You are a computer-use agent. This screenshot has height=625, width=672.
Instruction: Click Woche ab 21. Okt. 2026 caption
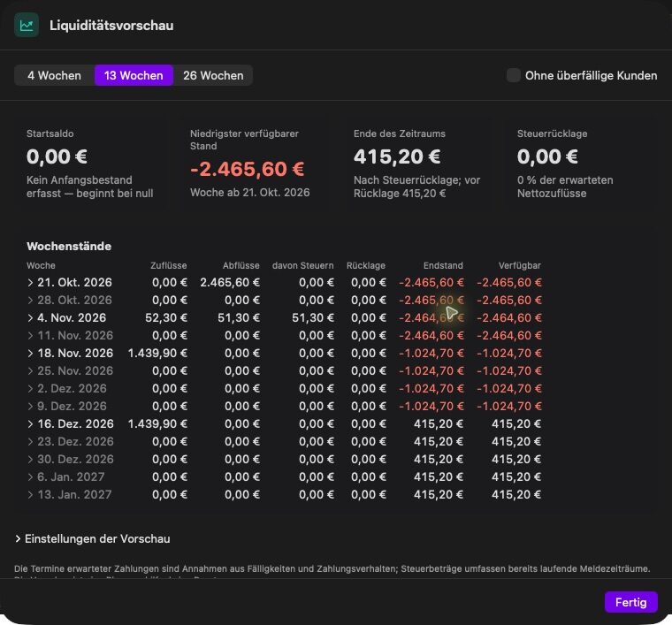tap(250, 193)
